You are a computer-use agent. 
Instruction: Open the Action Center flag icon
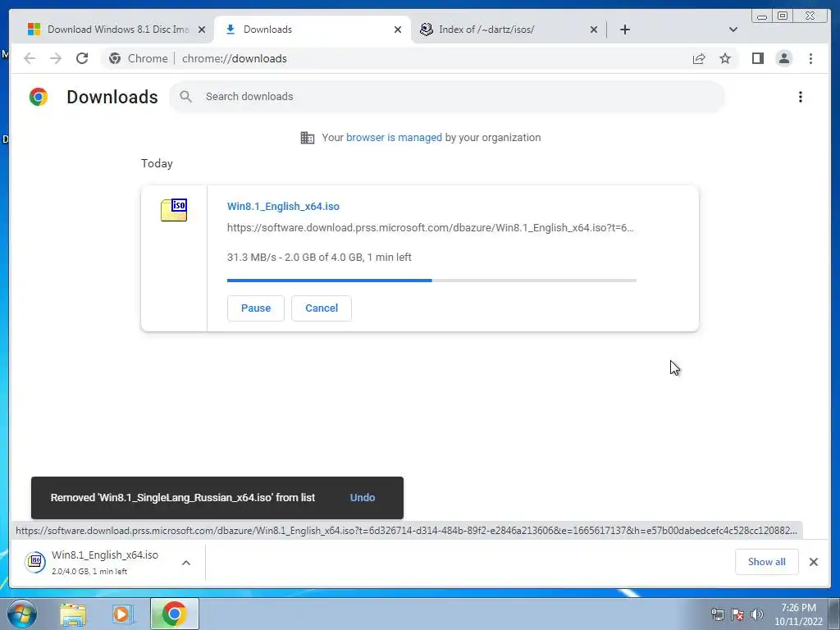(737, 615)
